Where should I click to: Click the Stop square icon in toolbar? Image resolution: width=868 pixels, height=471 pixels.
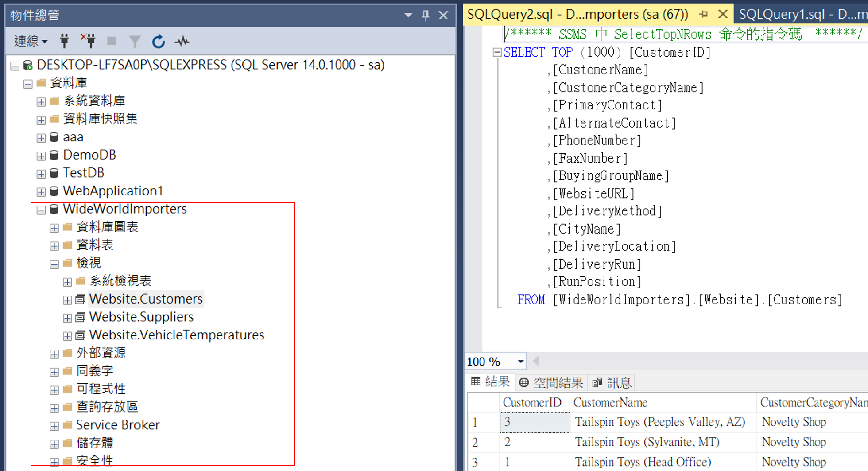(x=112, y=41)
